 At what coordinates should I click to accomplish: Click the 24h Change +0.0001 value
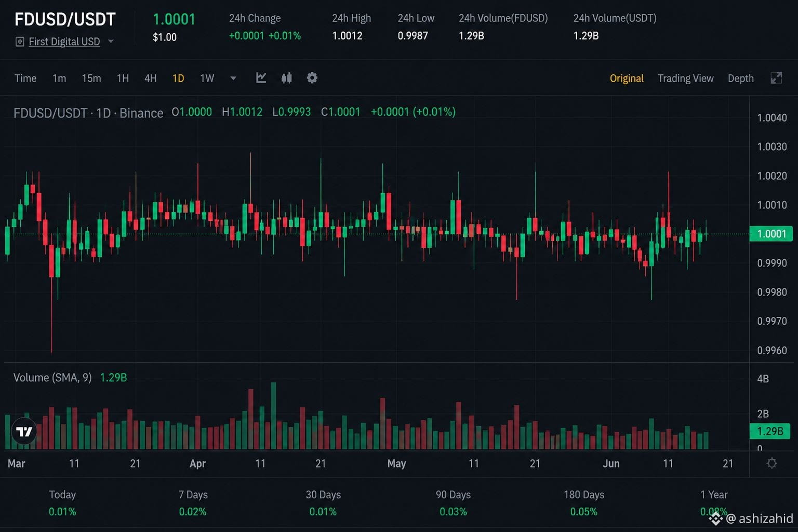[246, 36]
